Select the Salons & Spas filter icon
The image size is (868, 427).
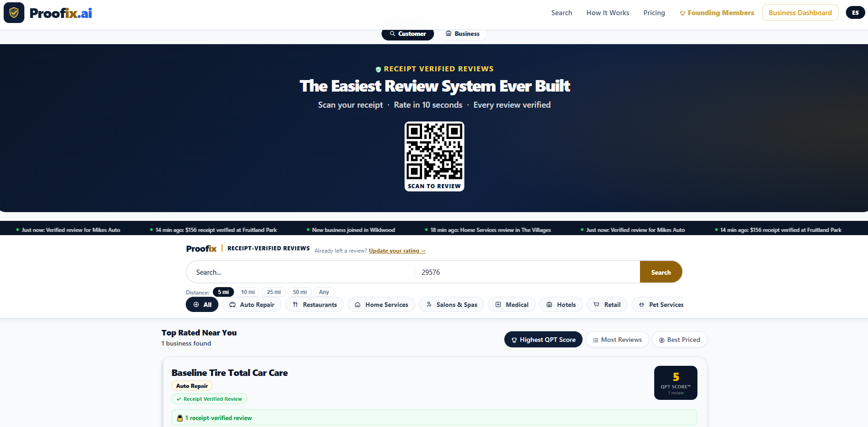[x=429, y=304]
